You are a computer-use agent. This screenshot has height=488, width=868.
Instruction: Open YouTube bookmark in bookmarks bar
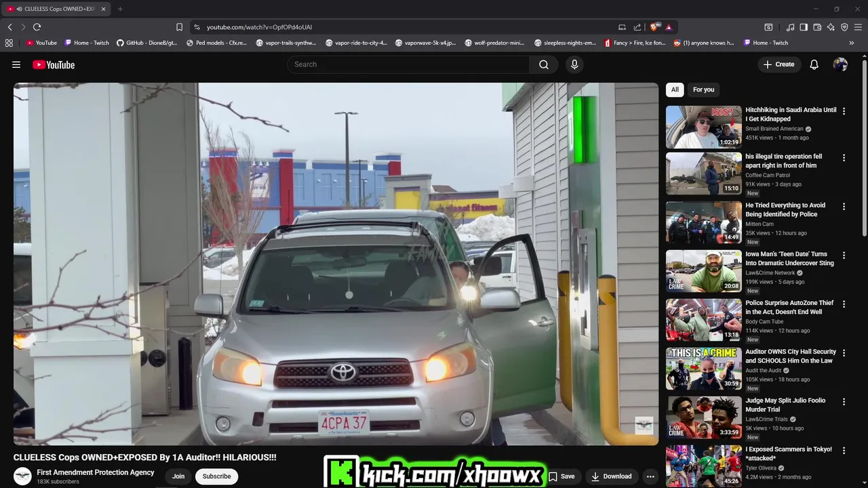[41, 43]
